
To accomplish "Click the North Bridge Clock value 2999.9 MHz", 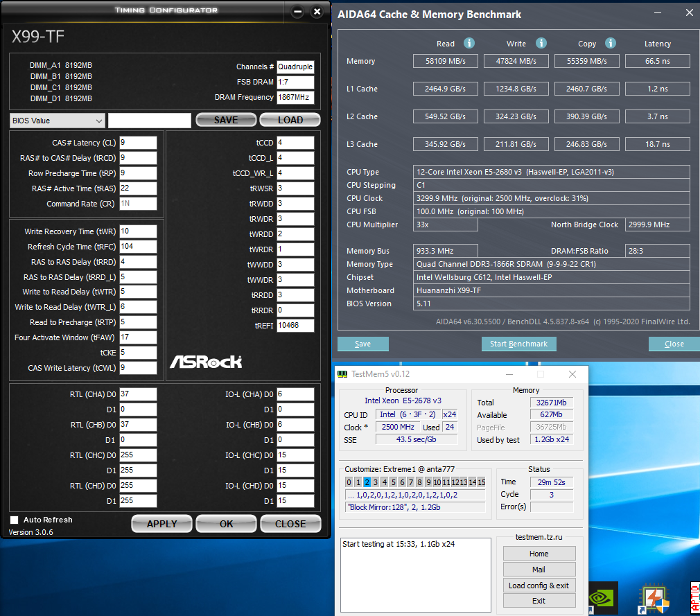I will point(658,225).
